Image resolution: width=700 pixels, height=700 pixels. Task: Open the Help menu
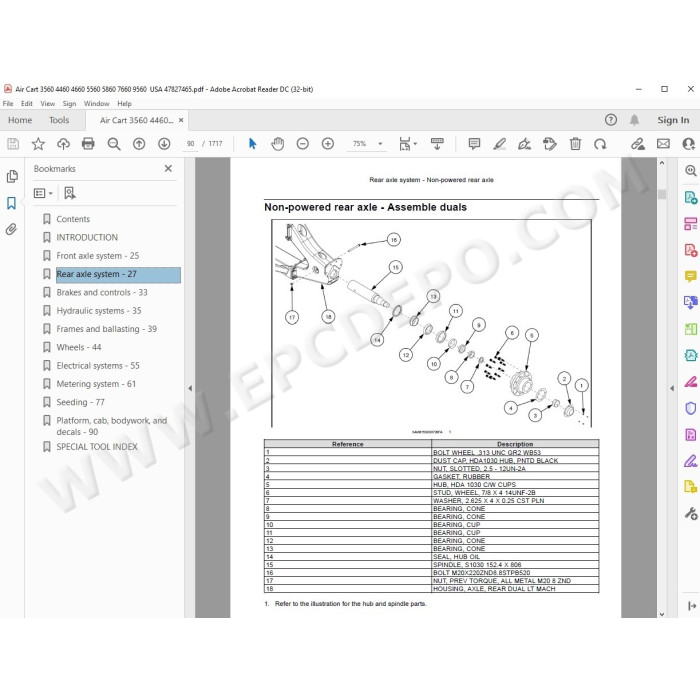coord(124,104)
